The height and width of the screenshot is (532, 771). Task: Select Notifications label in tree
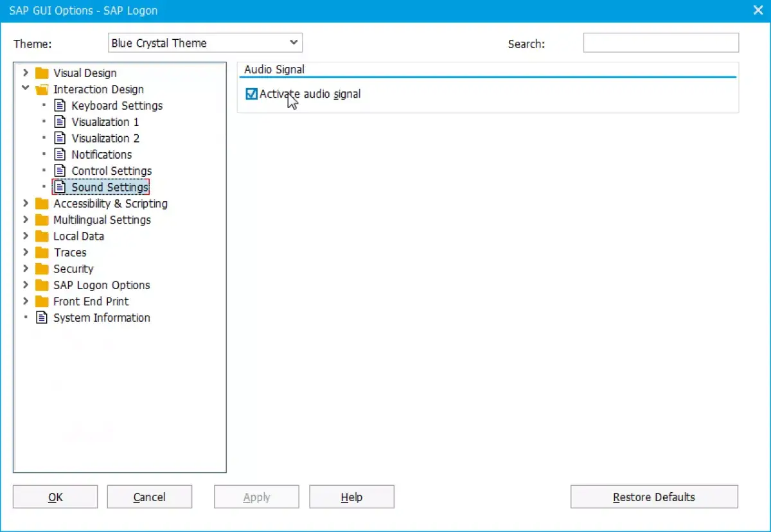point(102,154)
